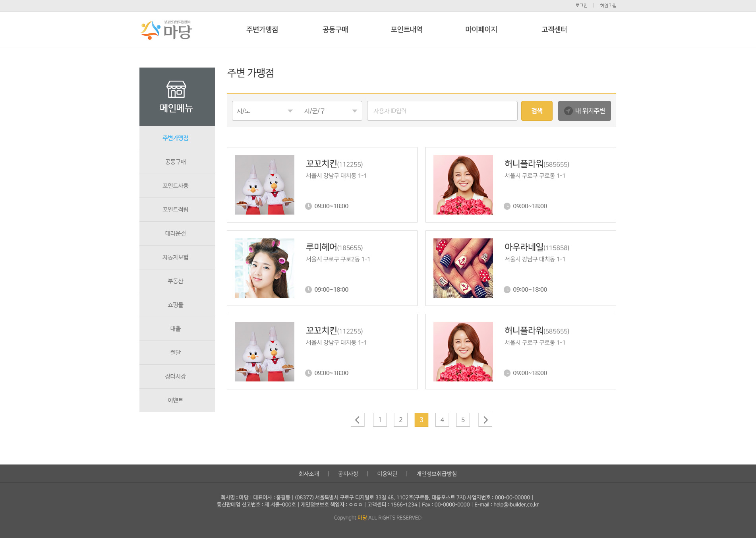Select 대리운전 in the sidebar menu
This screenshot has height=538, width=756.
176,233
